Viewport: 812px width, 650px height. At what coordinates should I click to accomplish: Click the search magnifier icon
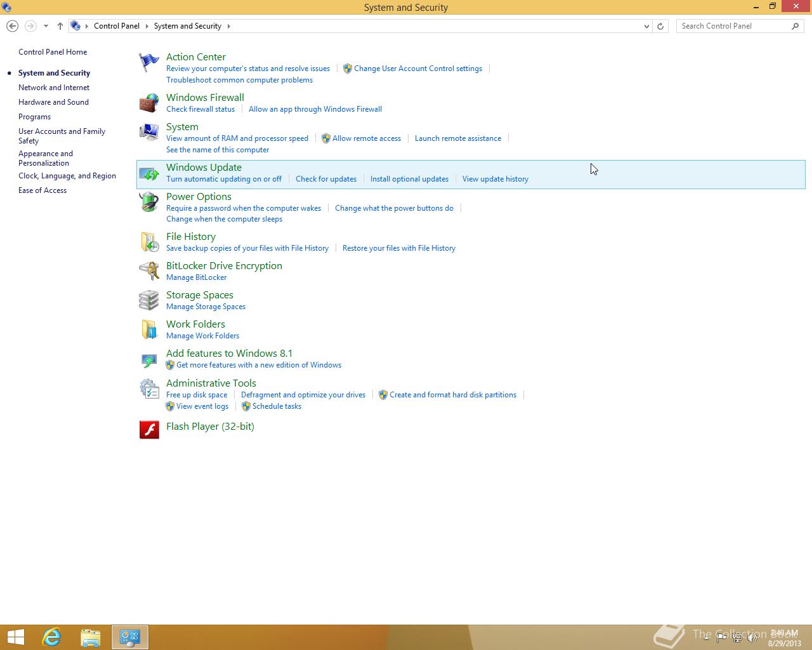[796, 26]
